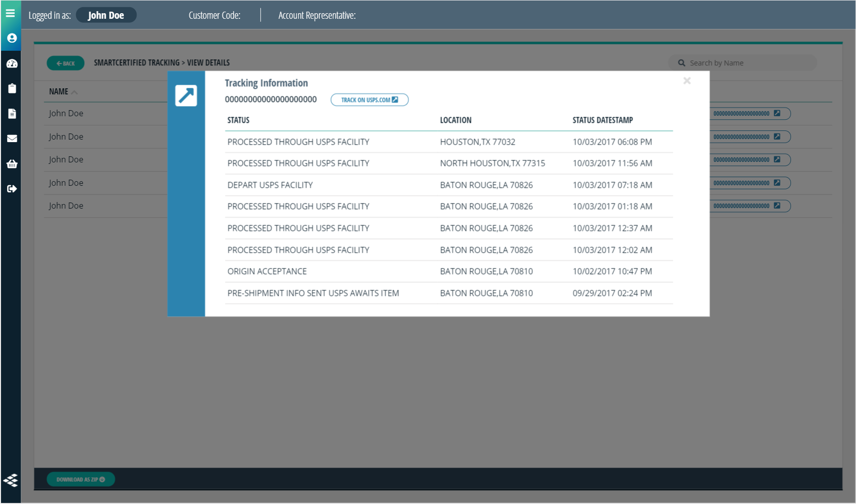The width and height of the screenshot is (856, 504).
Task: Open tracking number button in third John Doe row
Action: pos(749,160)
